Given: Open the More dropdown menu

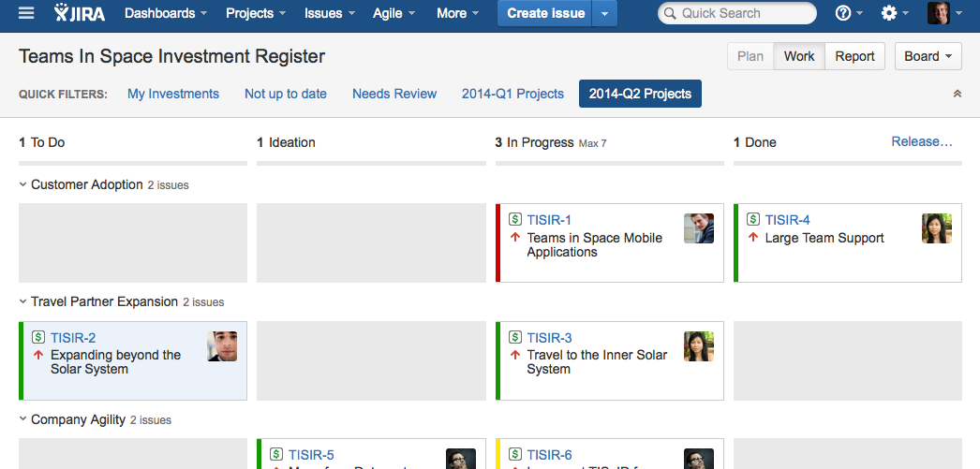Looking at the screenshot, I should [457, 13].
